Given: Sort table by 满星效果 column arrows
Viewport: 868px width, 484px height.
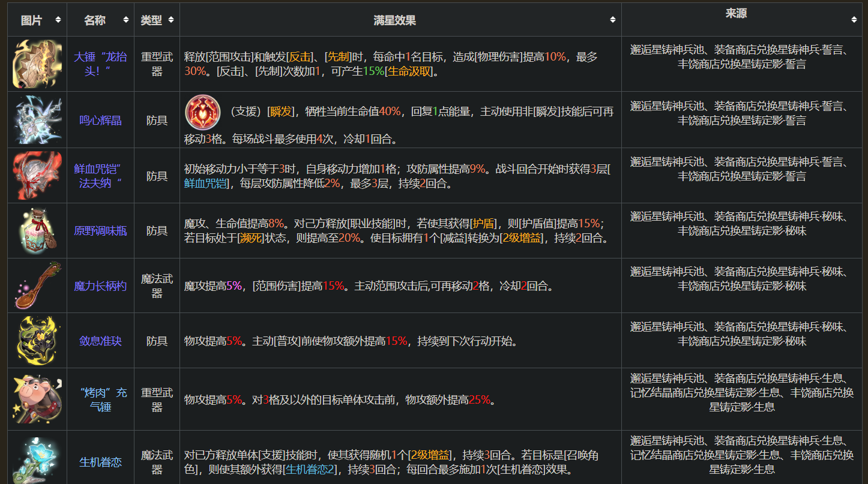Looking at the screenshot, I should tap(613, 20).
